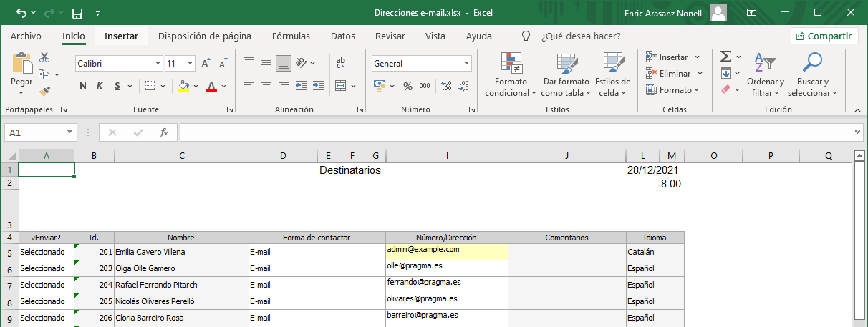The height and width of the screenshot is (327, 868).
Task: Click the Compartir button
Action: click(824, 36)
